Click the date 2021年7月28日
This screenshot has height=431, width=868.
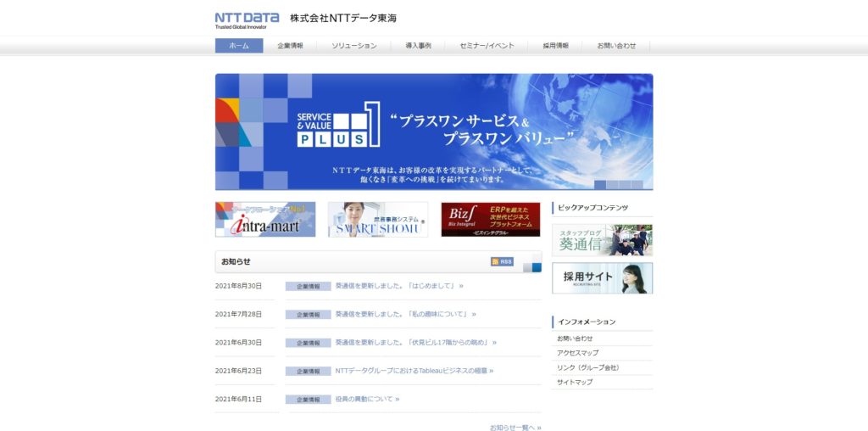(238, 314)
